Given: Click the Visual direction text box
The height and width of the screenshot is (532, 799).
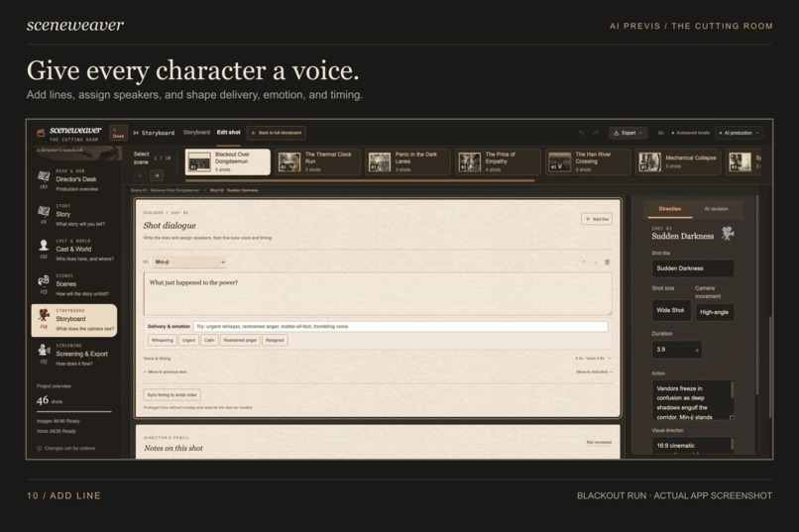Looking at the screenshot, I should click(x=693, y=446).
